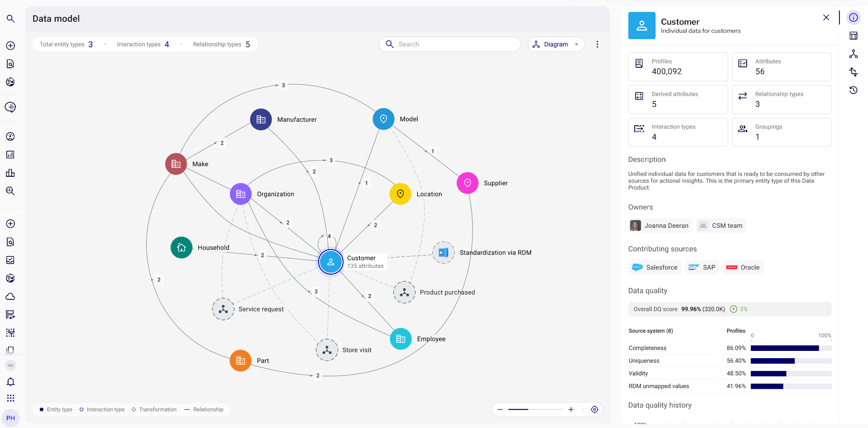This screenshot has width=868, height=428.
Task: Toggle the Interaction type legend filter
Action: click(102, 409)
